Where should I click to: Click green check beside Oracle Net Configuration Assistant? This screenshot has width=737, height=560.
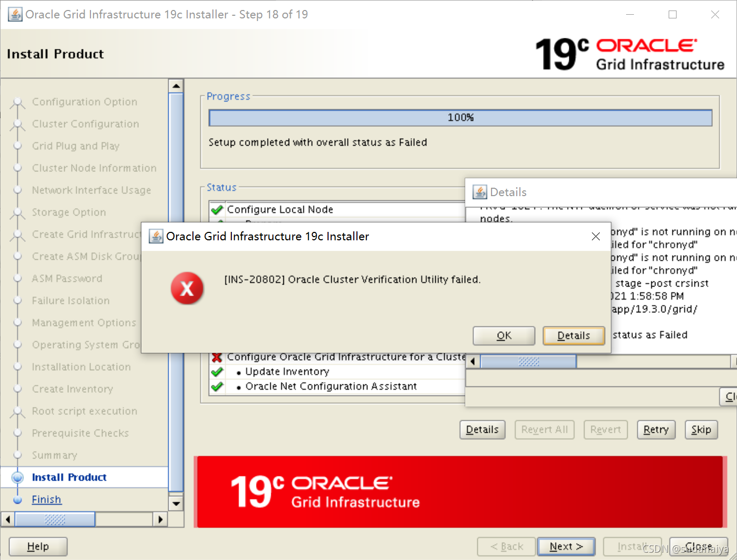[217, 386]
